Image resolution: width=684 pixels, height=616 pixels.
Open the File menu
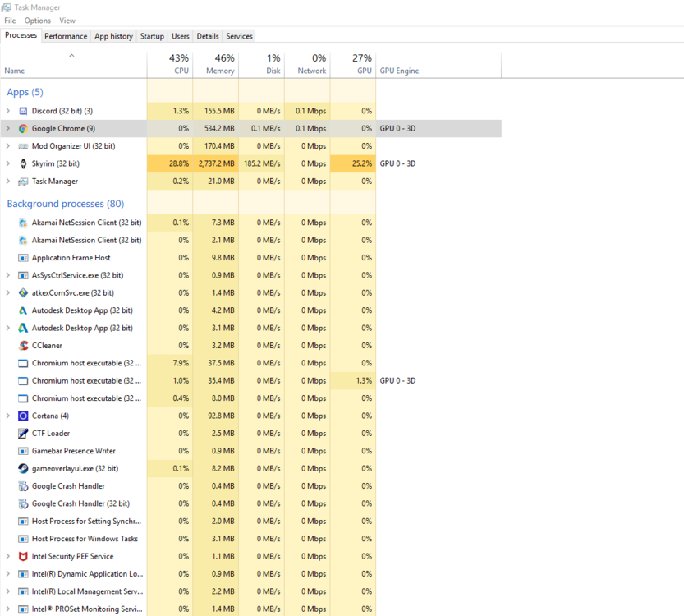pyautogui.click(x=10, y=21)
